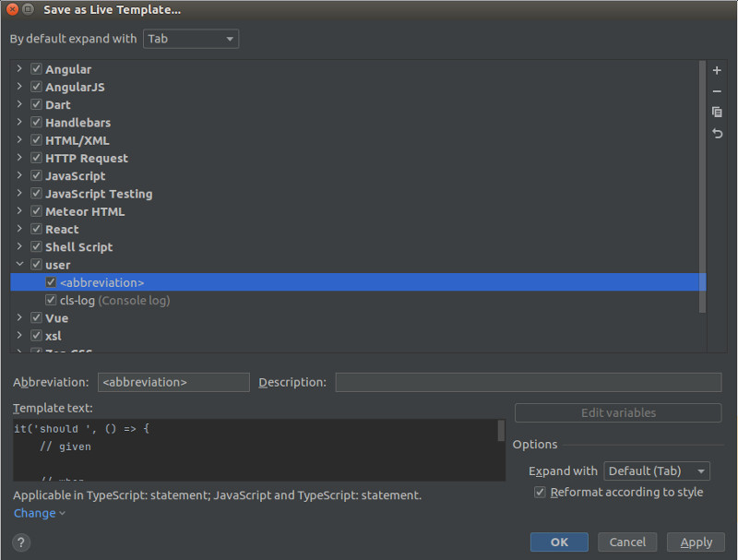
Task: Expand the React template group
Action: coord(19,229)
